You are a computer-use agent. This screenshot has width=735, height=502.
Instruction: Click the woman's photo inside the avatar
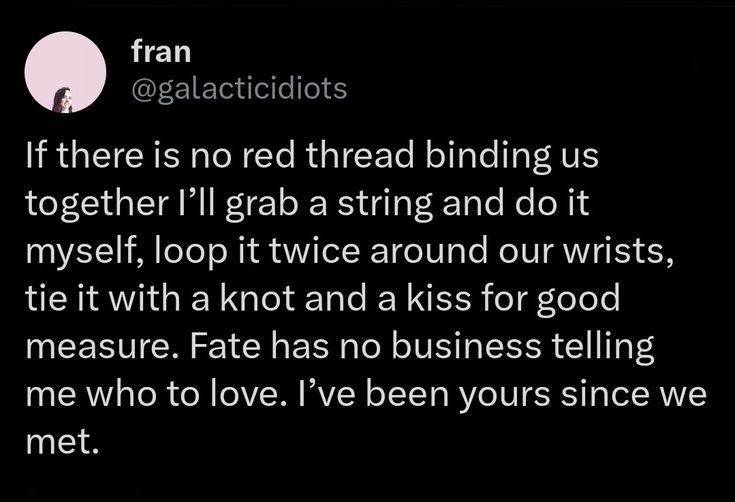point(63,100)
